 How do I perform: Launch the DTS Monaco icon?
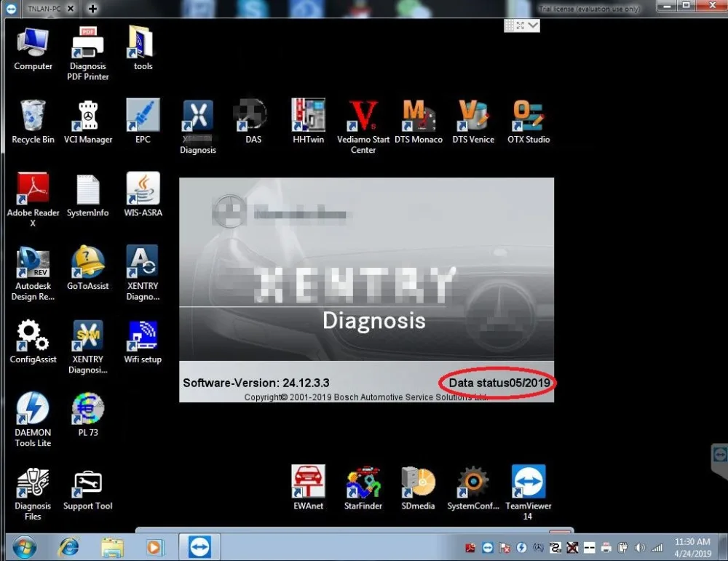point(419,122)
